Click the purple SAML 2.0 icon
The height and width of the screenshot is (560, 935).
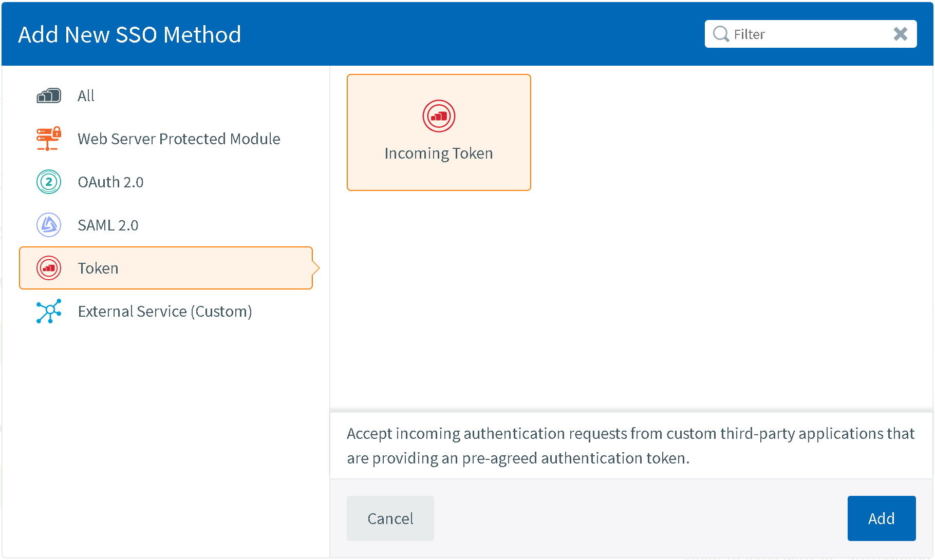[49, 225]
